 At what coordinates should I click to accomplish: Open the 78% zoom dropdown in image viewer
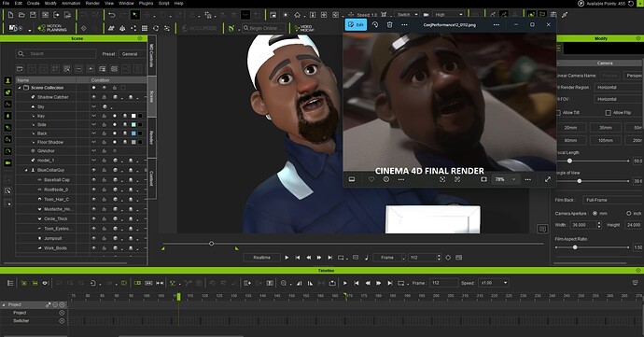pos(505,179)
